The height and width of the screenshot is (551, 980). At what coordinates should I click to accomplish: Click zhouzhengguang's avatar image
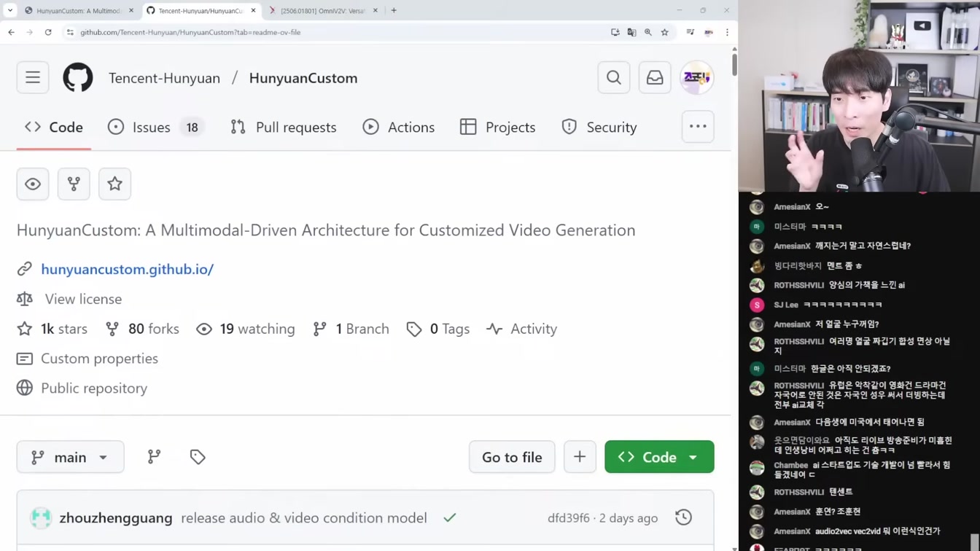(41, 517)
